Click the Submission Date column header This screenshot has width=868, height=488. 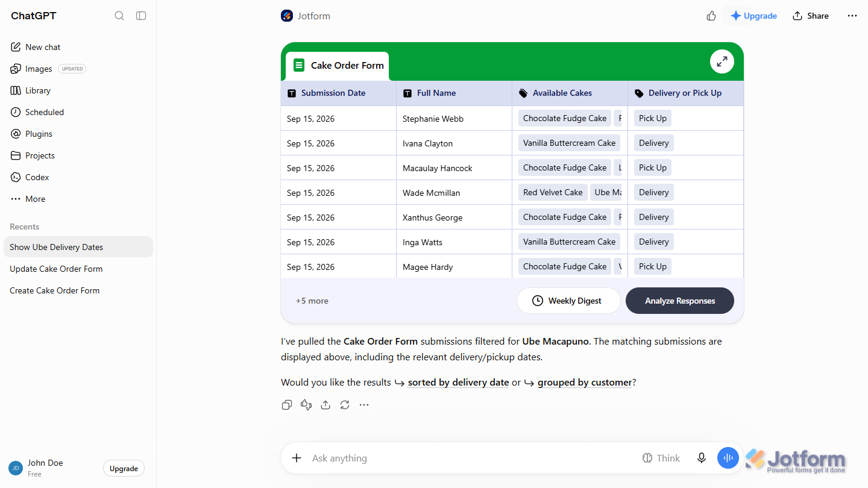pyautogui.click(x=339, y=93)
